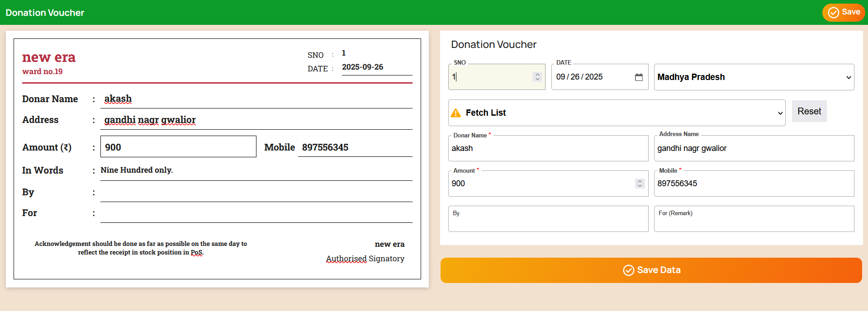
Task: Click into the By text field
Action: point(548,221)
